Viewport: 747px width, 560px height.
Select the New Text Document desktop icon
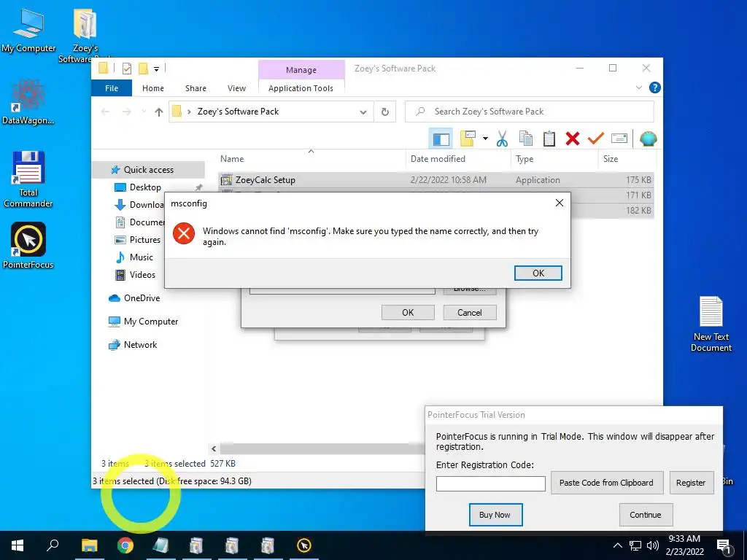tap(711, 324)
